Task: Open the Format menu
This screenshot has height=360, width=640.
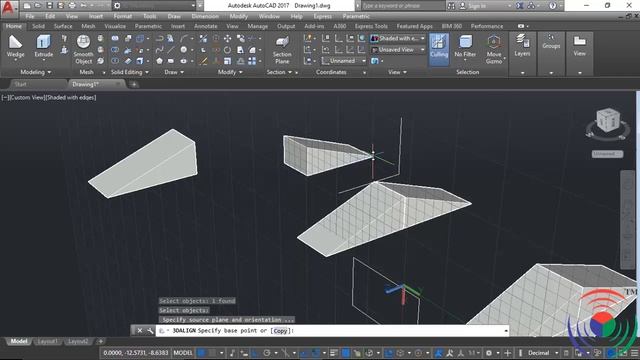Action: (122, 16)
